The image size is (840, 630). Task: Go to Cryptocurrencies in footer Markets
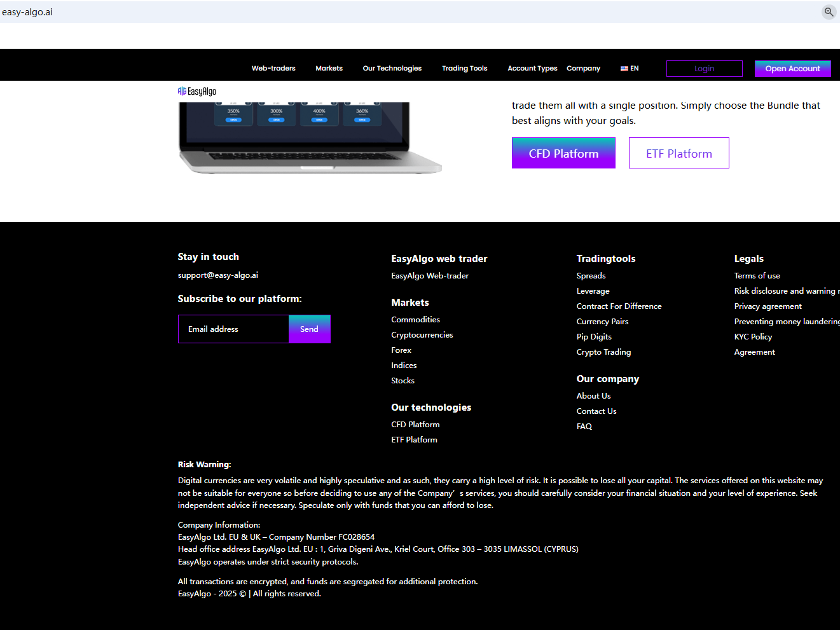pos(422,335)
